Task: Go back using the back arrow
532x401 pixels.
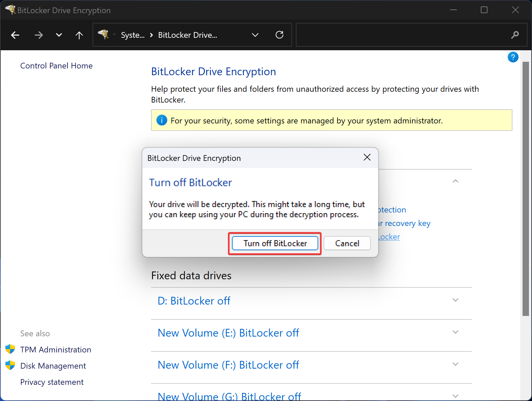Action: pyautogui.click(x=15, y=35)
